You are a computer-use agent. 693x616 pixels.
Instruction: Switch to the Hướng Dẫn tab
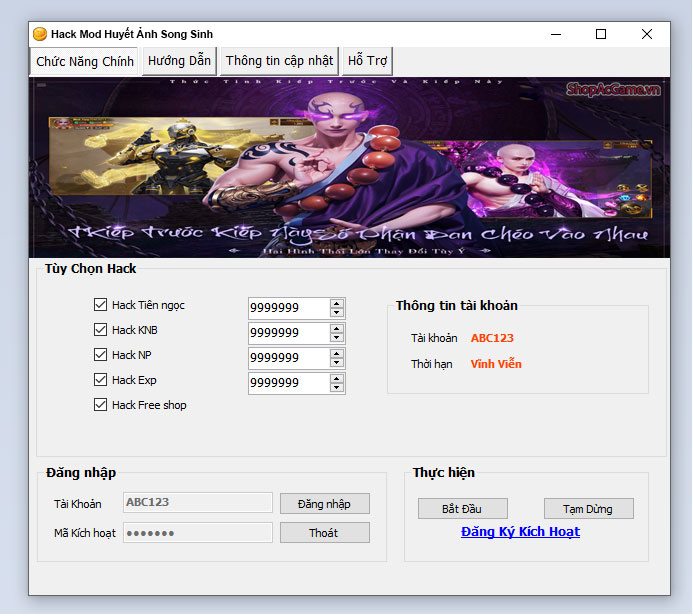[x=179, y=61]
